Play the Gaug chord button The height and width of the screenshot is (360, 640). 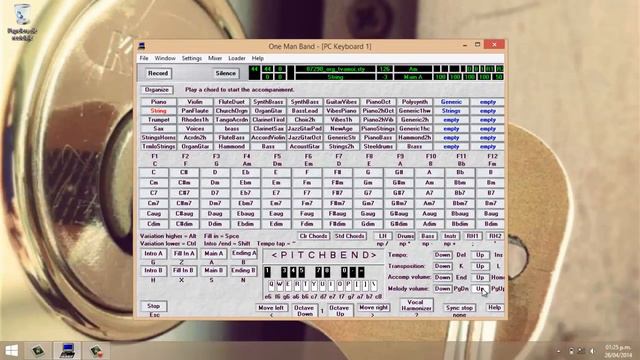click(x=368, y=214)
